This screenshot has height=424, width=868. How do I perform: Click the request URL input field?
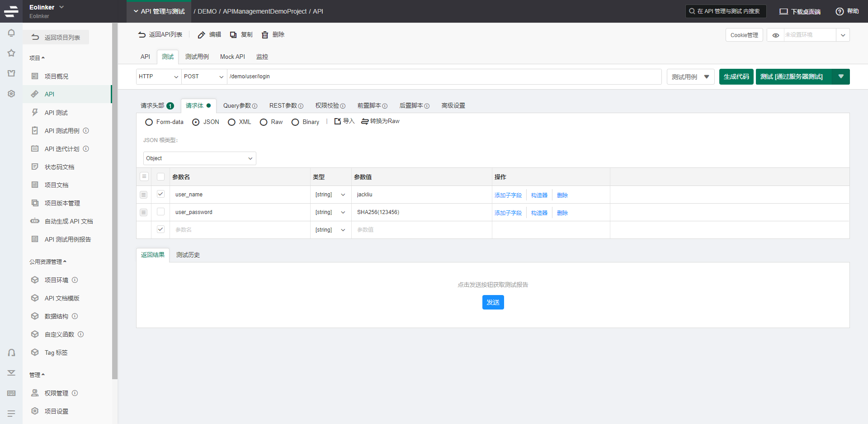[x=443, y=76]
